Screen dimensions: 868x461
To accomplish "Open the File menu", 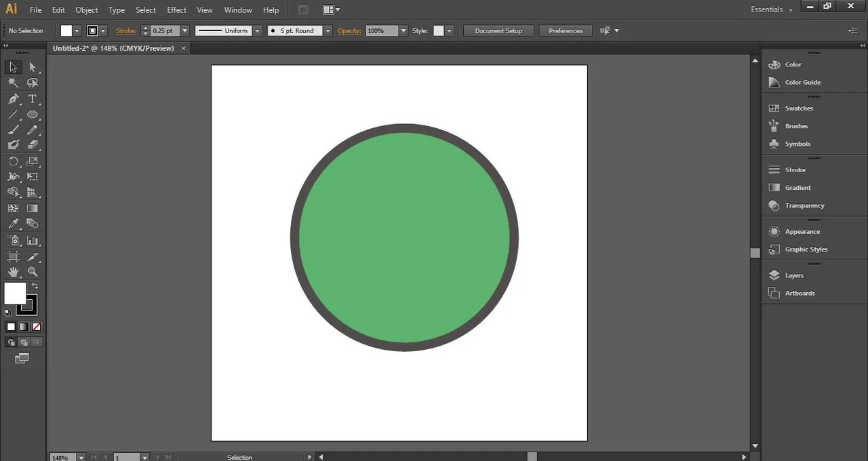I will (x=35, y=10).
